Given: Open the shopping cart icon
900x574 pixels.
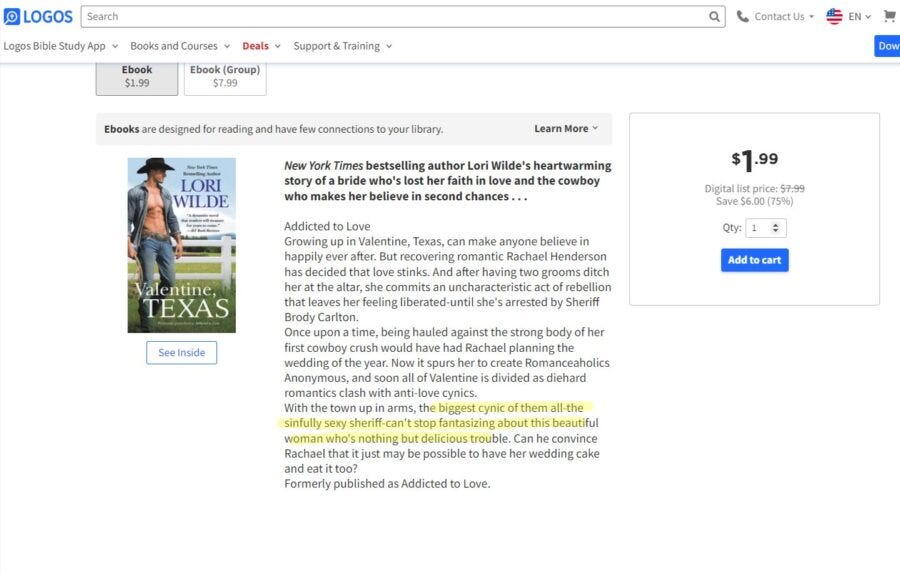Looking at the screenshot, I should [x=889, y=16].
